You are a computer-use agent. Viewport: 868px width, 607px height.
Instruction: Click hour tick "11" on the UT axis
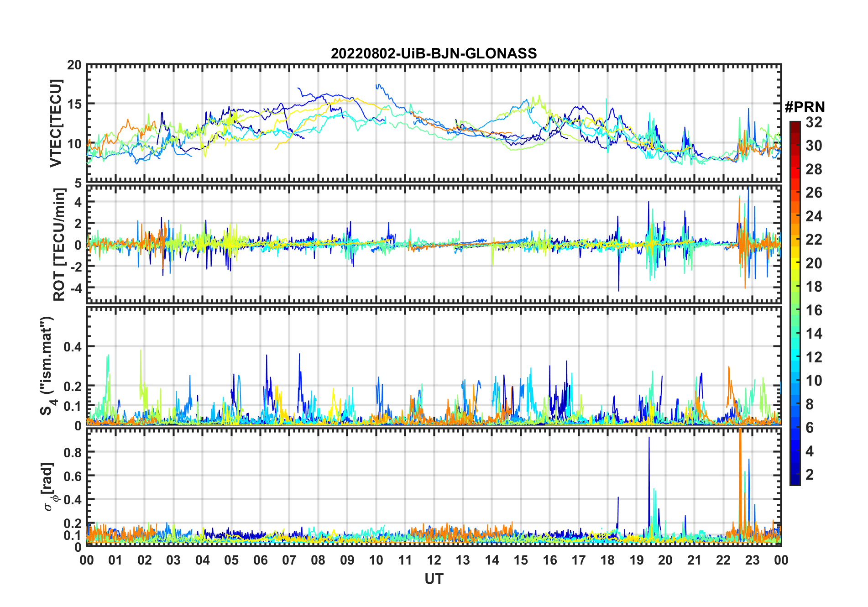pos(405,560)
